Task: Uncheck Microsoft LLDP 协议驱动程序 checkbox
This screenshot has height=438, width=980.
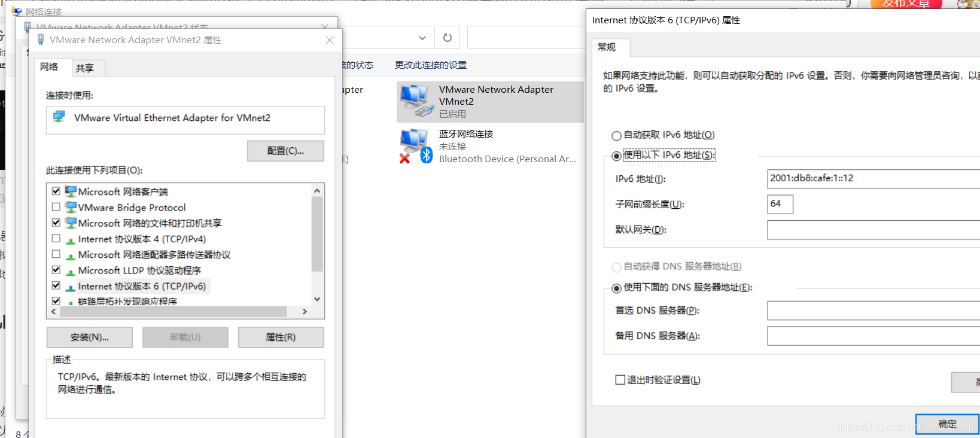Action: click(x=56, y=270)
